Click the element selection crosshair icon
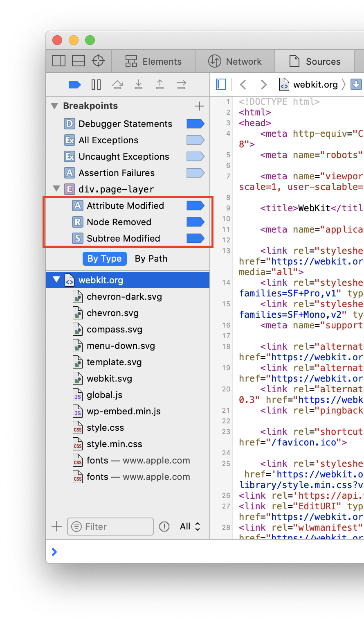The height and width of the screenshot is (624, 364). [98, 61]
